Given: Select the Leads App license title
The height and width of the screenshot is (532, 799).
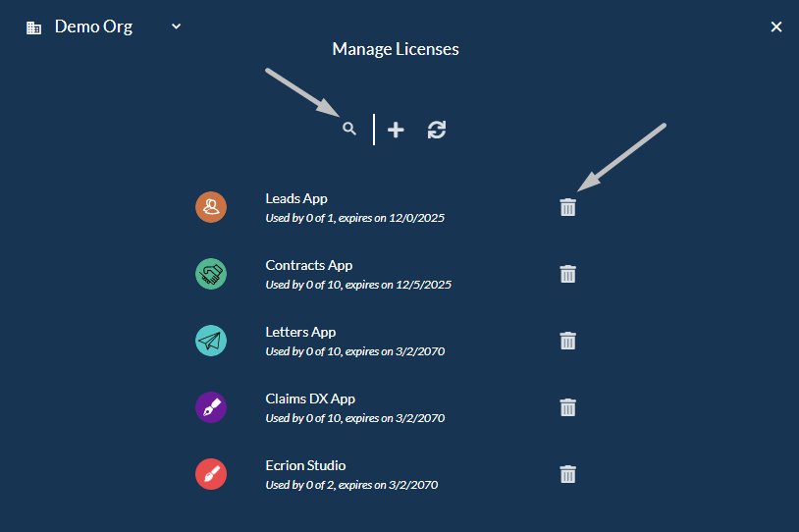Looking at the screenshot, I should point(296,198).
